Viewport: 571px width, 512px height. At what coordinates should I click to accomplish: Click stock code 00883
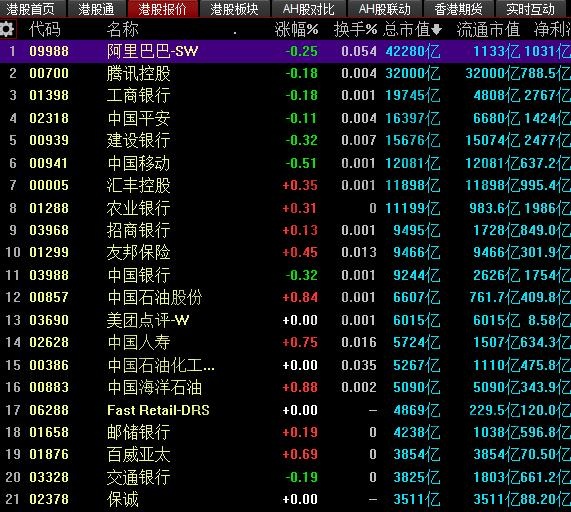49,387
